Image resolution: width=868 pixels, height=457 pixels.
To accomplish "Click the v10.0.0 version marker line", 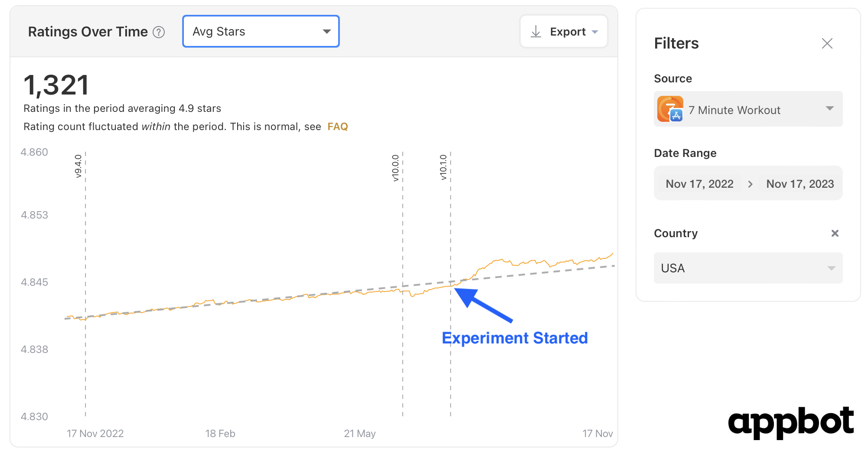I will click(403, 284).
